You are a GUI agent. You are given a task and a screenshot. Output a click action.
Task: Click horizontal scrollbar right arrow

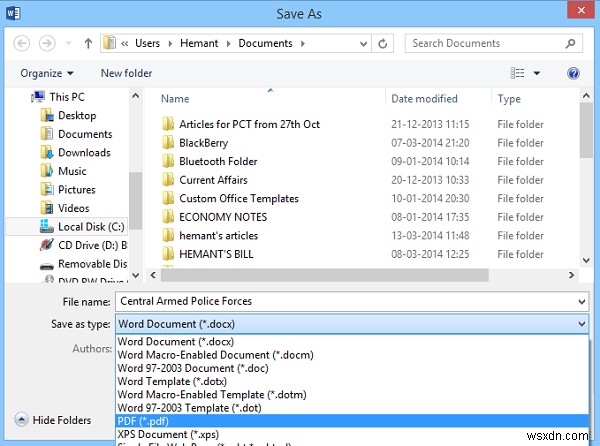[571, 275]
